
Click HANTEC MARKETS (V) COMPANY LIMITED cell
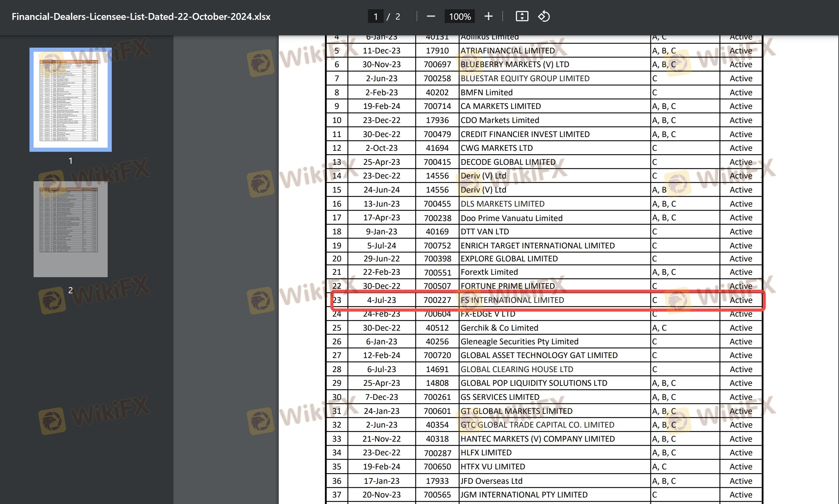click(x=538, y=439)
